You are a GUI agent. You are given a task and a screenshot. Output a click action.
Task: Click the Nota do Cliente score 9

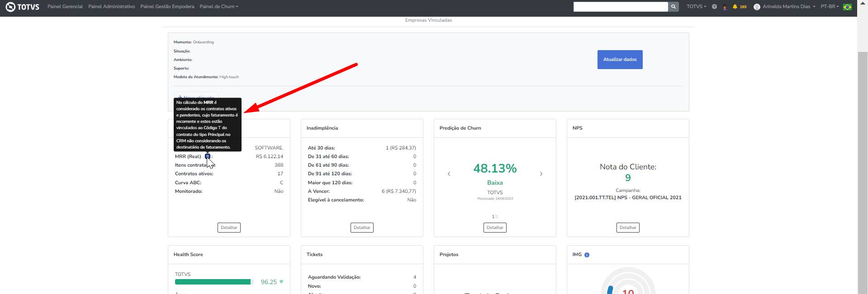tap(628, 178)
